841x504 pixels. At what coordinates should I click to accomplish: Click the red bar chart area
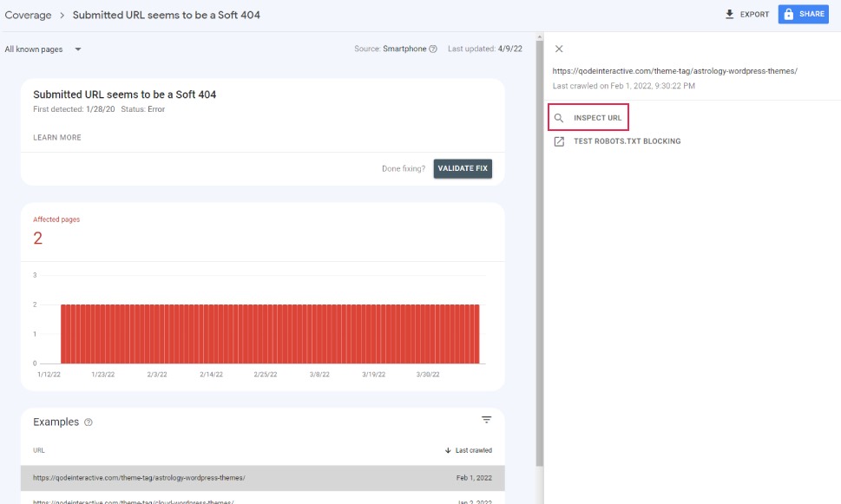tap(269, 334)
